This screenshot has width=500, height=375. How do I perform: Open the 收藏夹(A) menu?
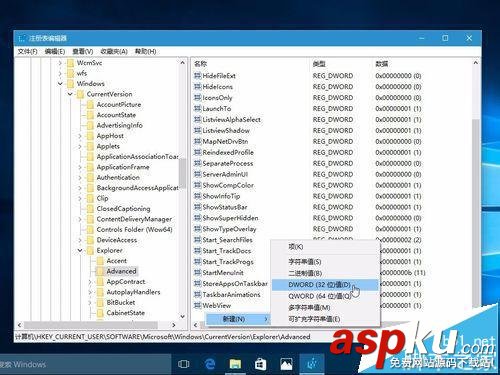coord(114,51)
